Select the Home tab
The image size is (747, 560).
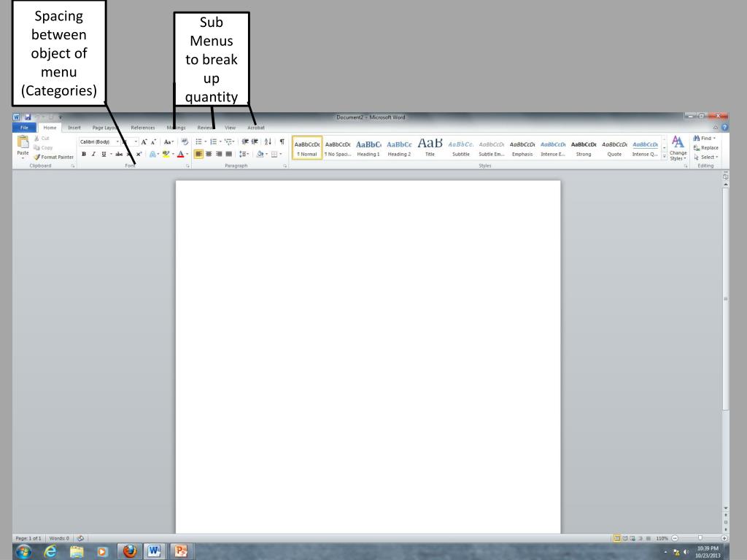[x=50, y=128]
